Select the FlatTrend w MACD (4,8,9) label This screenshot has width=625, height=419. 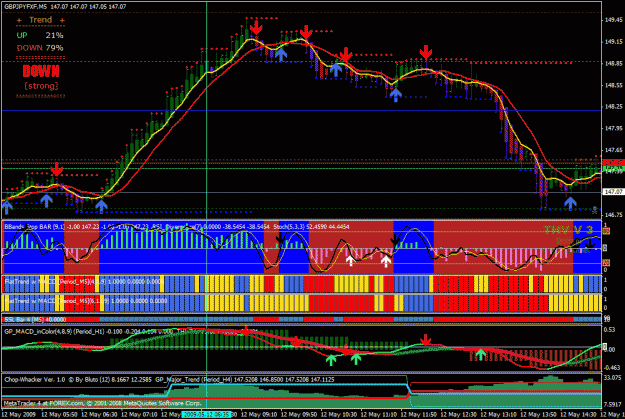[x=55, y=281]
